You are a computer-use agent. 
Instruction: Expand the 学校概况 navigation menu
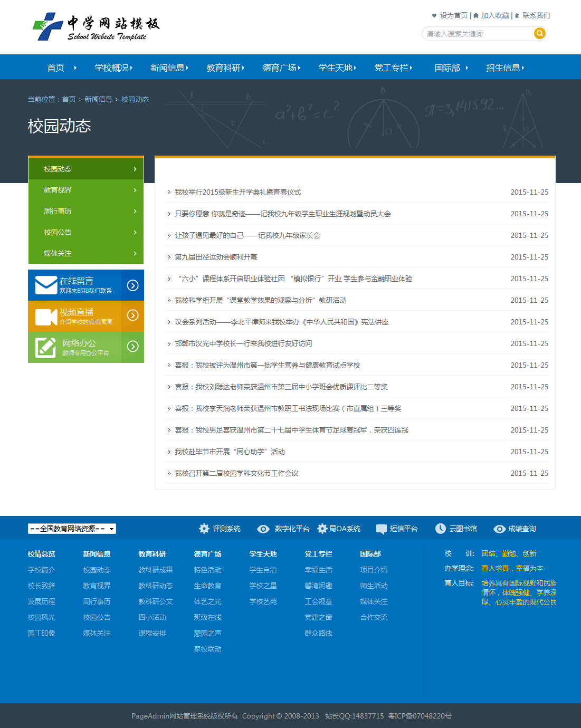pos(113,68)
